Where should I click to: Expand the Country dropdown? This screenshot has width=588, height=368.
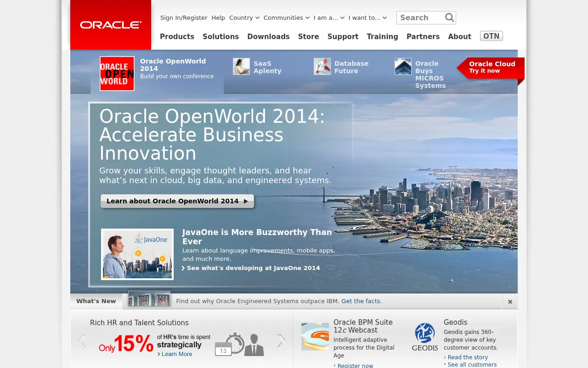pos(244,17)
